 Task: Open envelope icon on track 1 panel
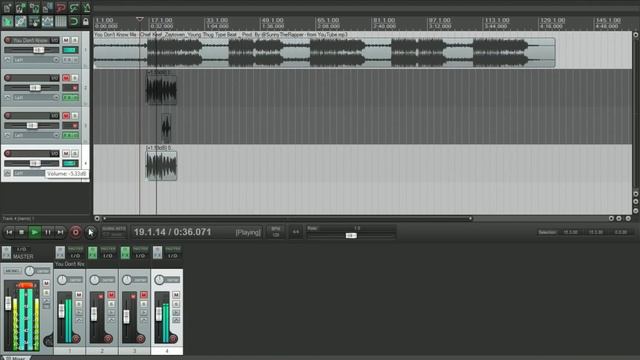[x=7, y=60]
